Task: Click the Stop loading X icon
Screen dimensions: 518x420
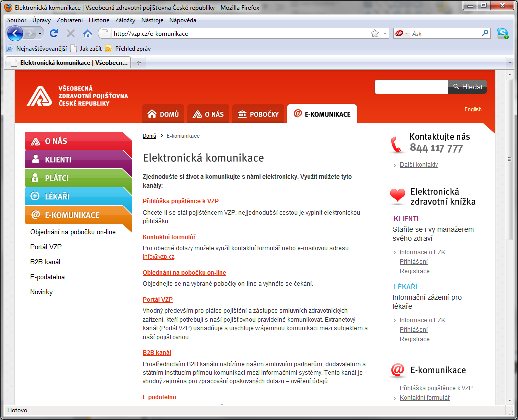Action: coord(71,33)
